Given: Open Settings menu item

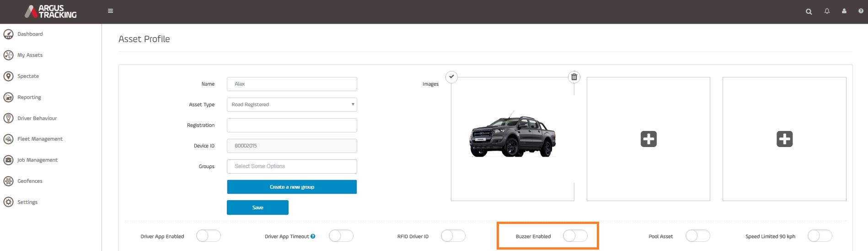Looking at the screenshot, I should 27,202.
